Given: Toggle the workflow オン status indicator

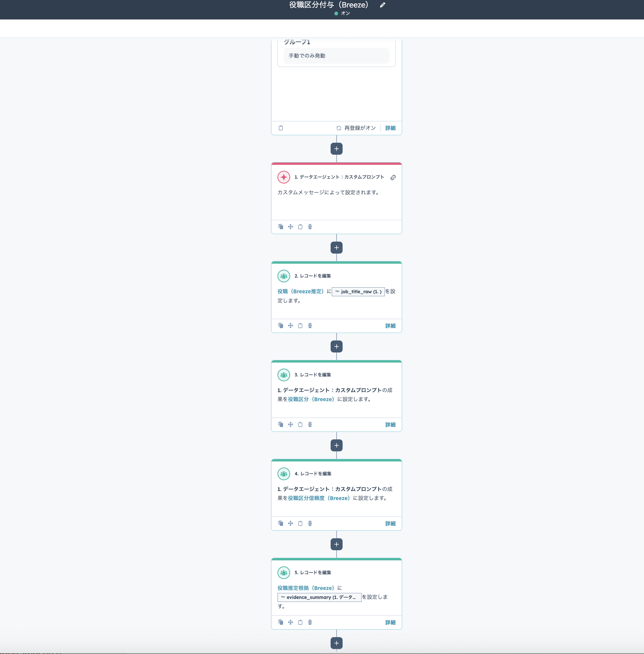Looking at the screenshot, I should point(342,13).
